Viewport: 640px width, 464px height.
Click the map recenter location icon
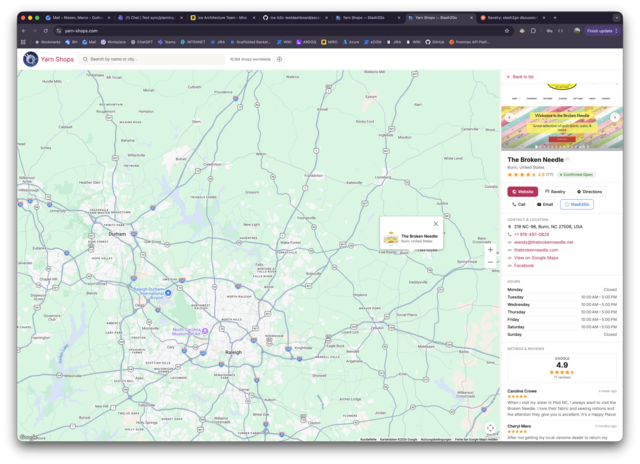tap(490, 428)
